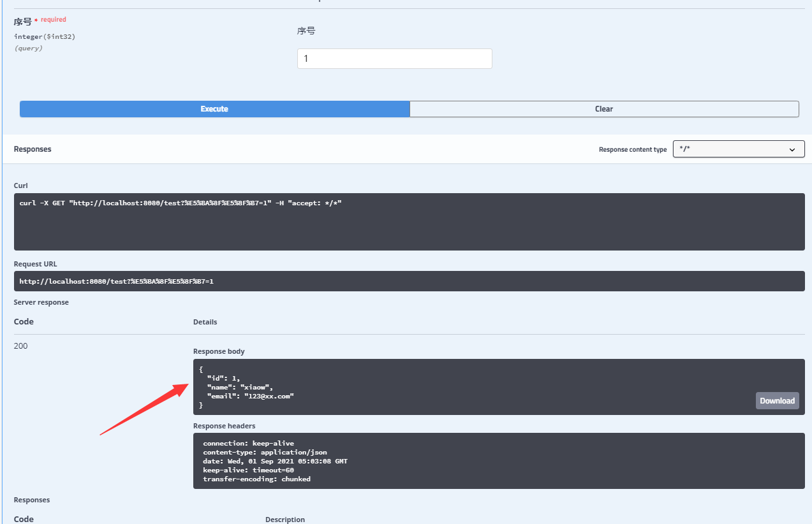Click the Response body label
This screenshot has width=812, height=524.
click(219, 351)
